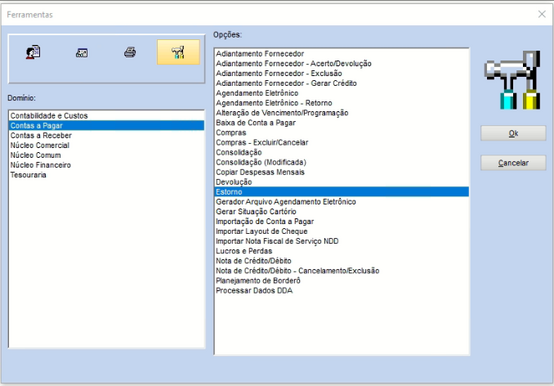Click the calculator-style report icon
The height and width of the screenshot is (386, 554).
click(x=82, y=53)
